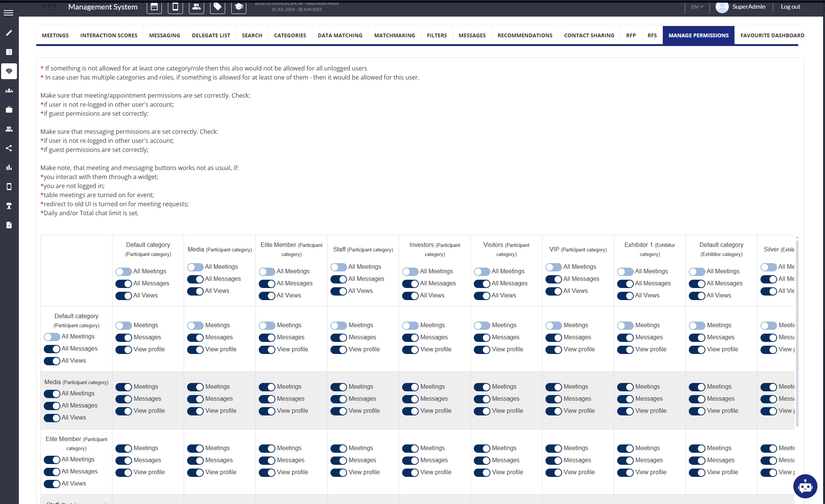Viewport: 825px width, 504px height.
Task: Click the share icon in sidebar
Action: (9, 148)
